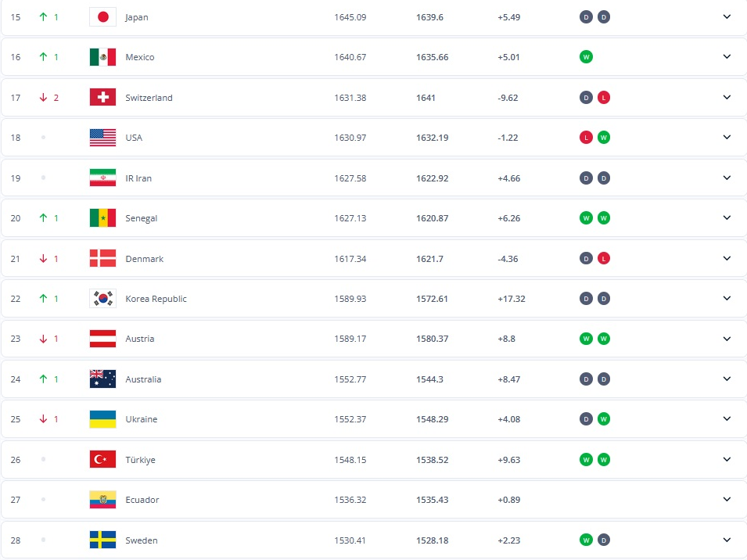This screenshot has height=560, width=747.
Task: Click Mexico's green W result badge
Action: click(586, 57)
